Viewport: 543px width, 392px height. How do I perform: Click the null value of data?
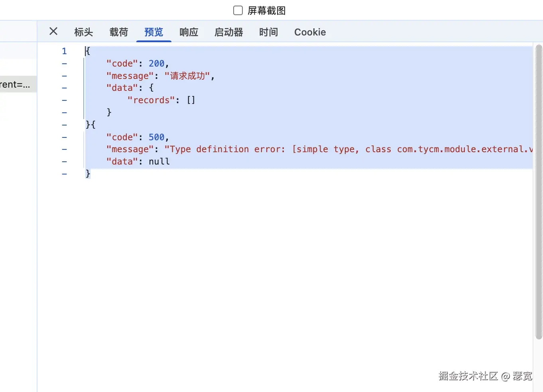[x=159, y=162]
